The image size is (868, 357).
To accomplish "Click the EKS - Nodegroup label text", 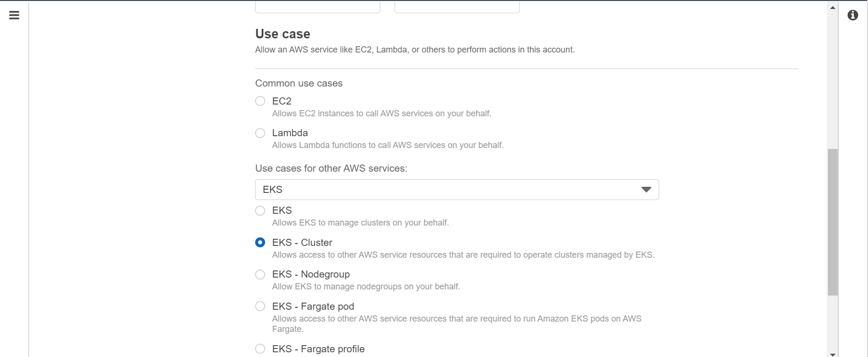I will point(311,274).
